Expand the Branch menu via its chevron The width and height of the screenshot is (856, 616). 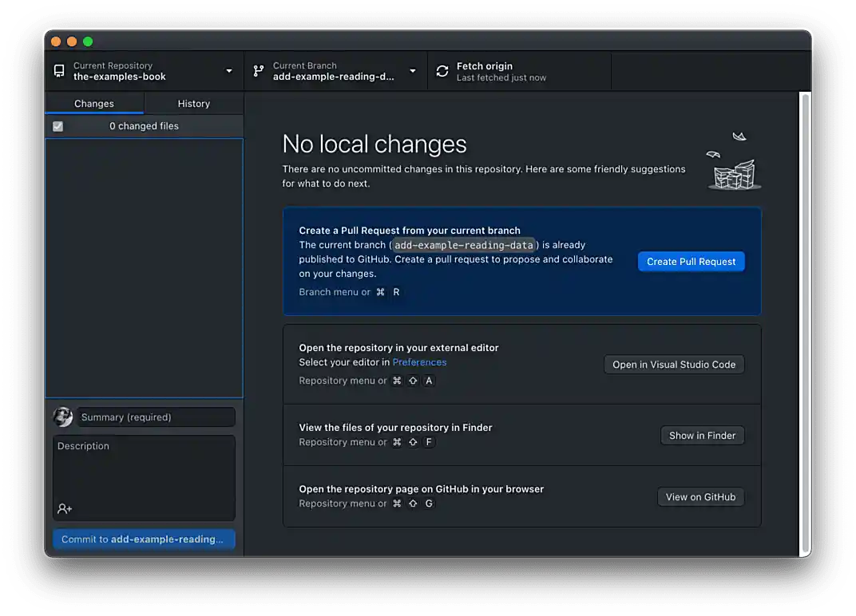point(414,71)
